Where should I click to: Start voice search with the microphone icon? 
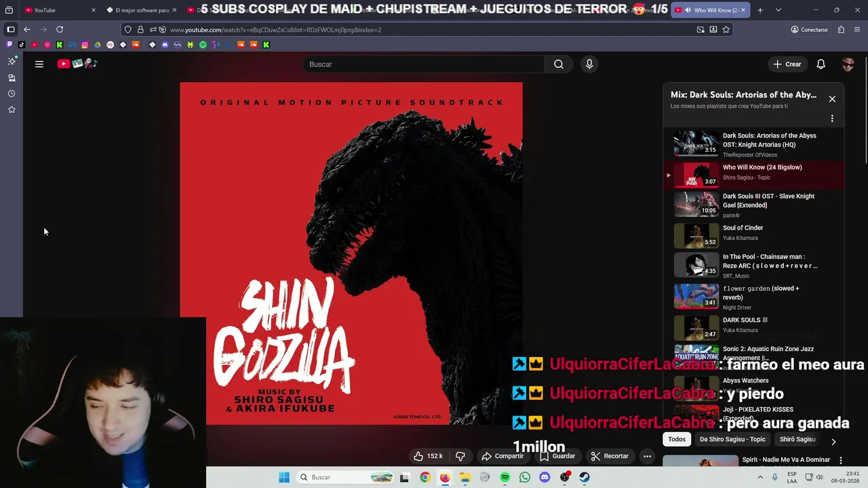click(x=589, y=64)
